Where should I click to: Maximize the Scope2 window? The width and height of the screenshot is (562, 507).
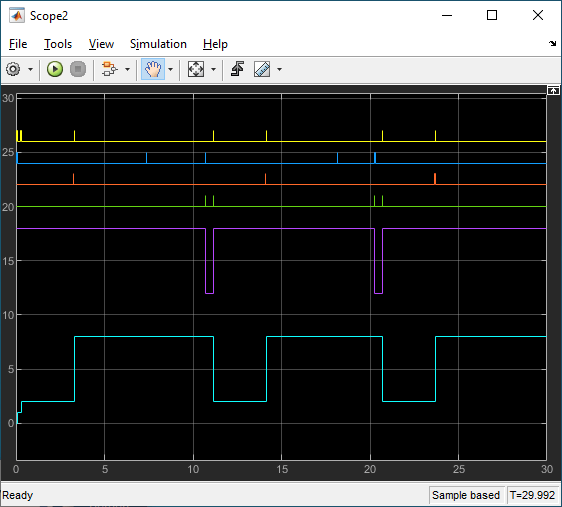(492, 15)
